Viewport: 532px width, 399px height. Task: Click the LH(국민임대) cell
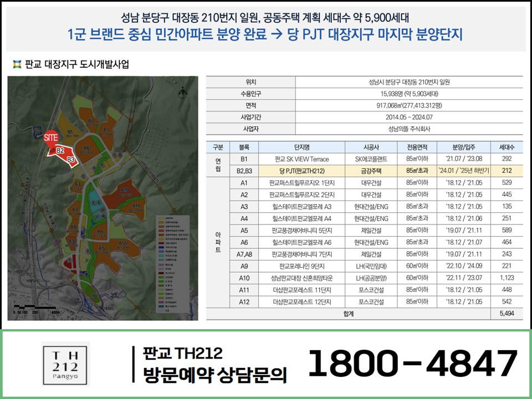tap(371, 266)
